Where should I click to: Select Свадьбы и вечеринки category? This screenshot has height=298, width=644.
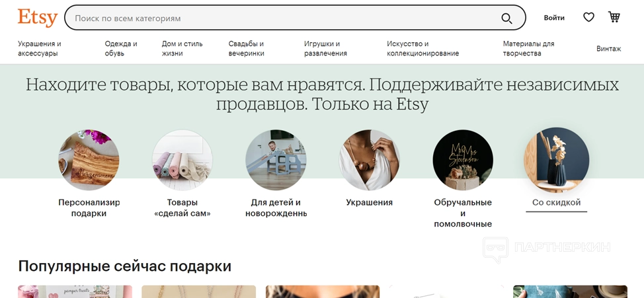point(247,48)
